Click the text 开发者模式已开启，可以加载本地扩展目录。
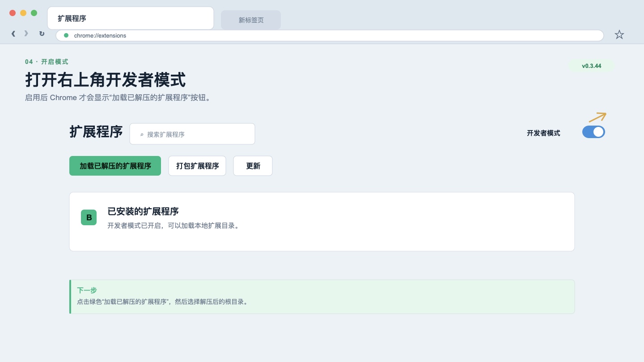 174,226
